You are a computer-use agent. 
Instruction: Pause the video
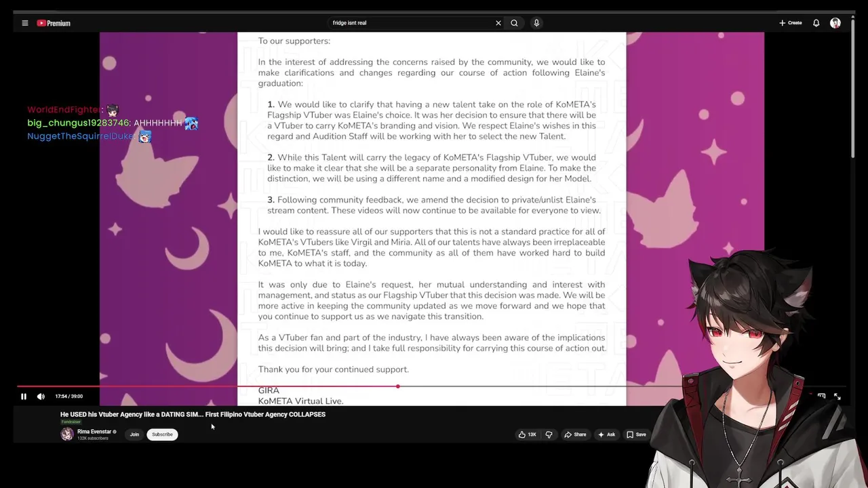click(x=23, y=396)
